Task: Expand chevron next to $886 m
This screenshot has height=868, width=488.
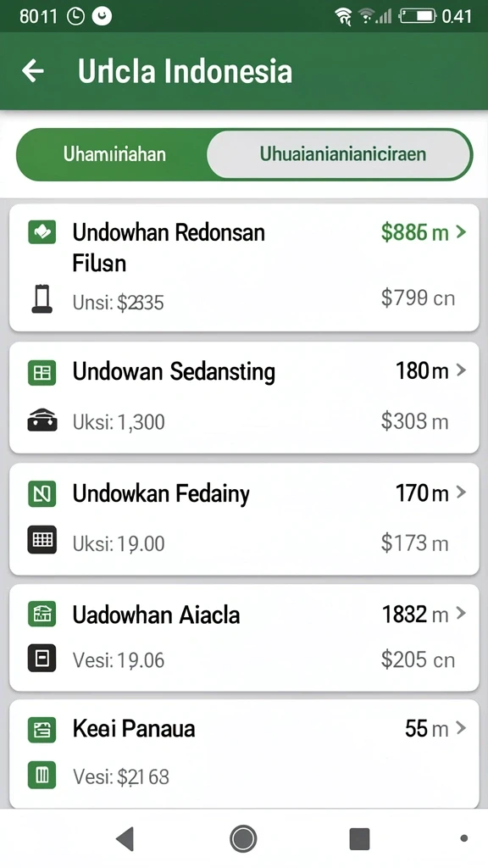Action: 461,232
